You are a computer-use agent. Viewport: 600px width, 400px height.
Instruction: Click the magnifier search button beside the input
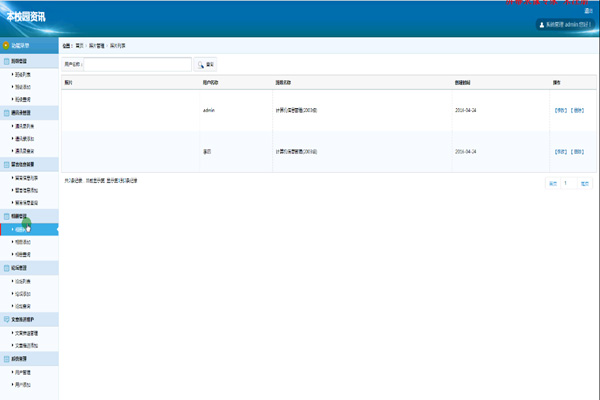click(205, 64)
